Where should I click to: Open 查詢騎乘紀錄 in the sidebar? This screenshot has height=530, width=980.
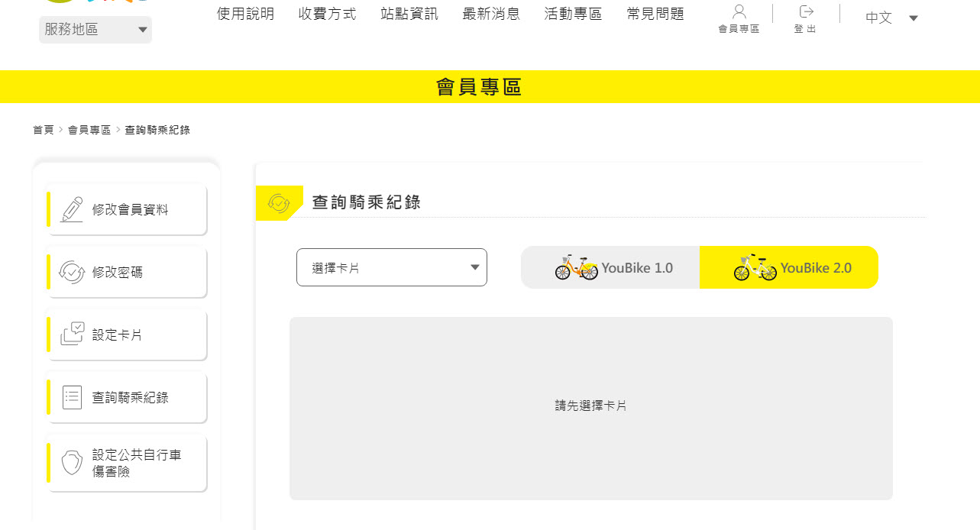[127, 397]
